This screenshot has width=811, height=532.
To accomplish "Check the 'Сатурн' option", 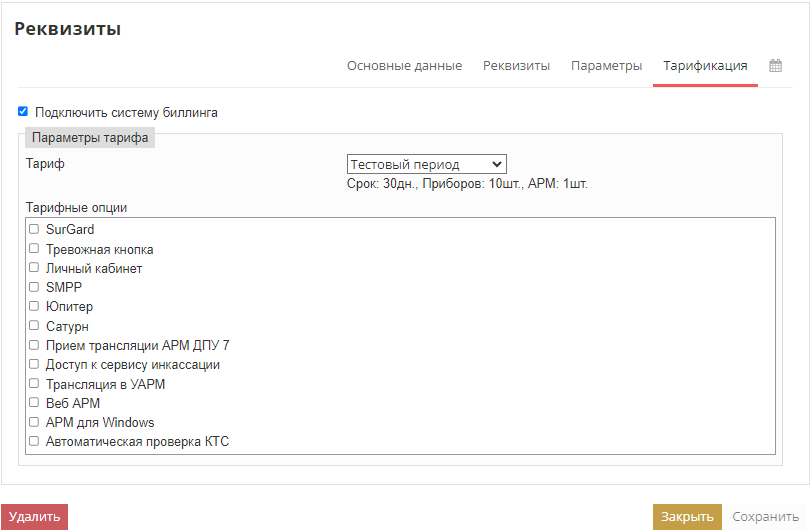I will pos(34,326).
